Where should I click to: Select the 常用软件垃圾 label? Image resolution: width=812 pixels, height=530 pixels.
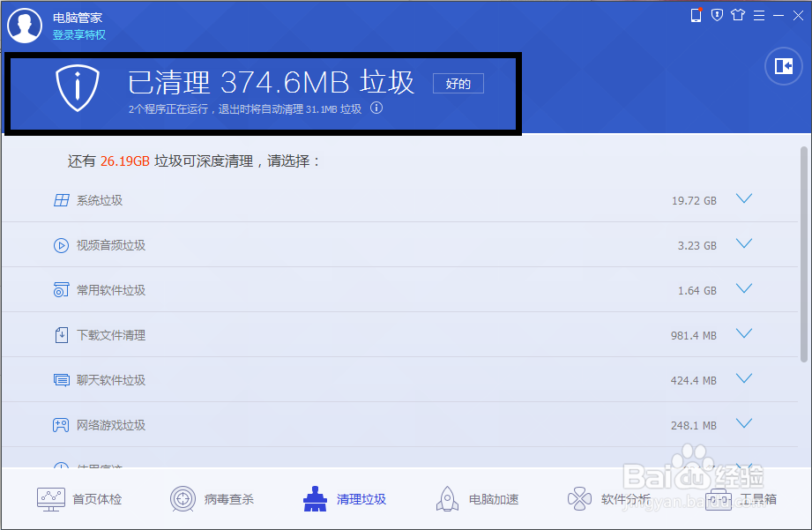pyautogui.click(x=111, y=290)
